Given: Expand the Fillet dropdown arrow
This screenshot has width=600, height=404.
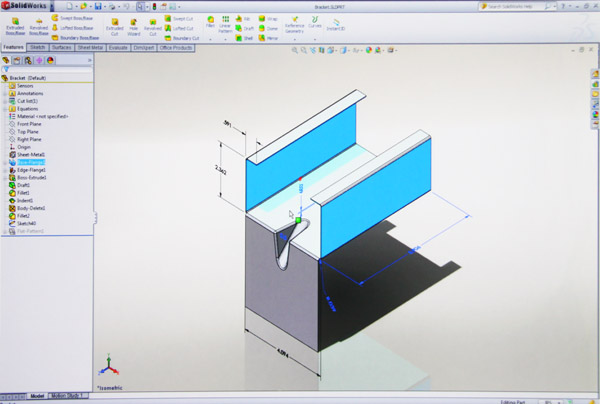Looking at the screenshot, I should [210, 39].
